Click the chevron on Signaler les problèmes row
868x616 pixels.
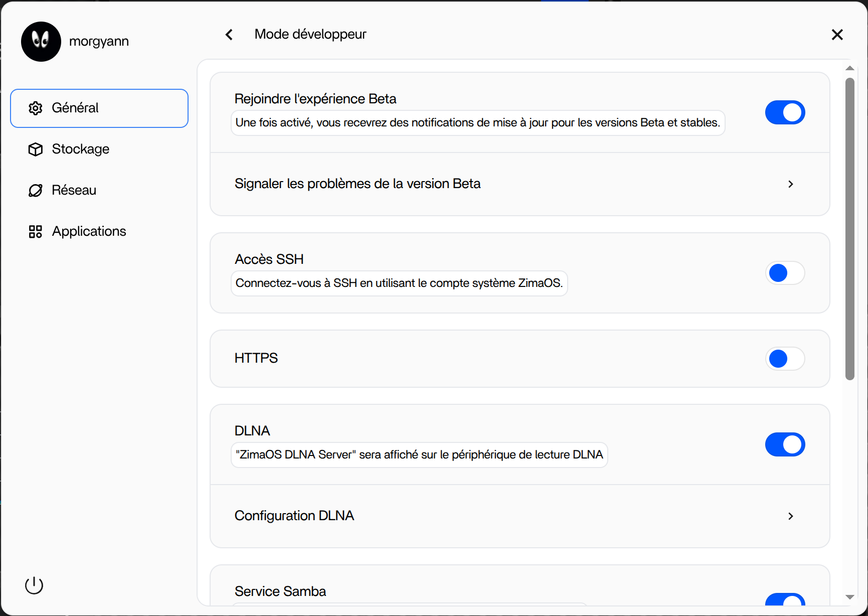791,184
